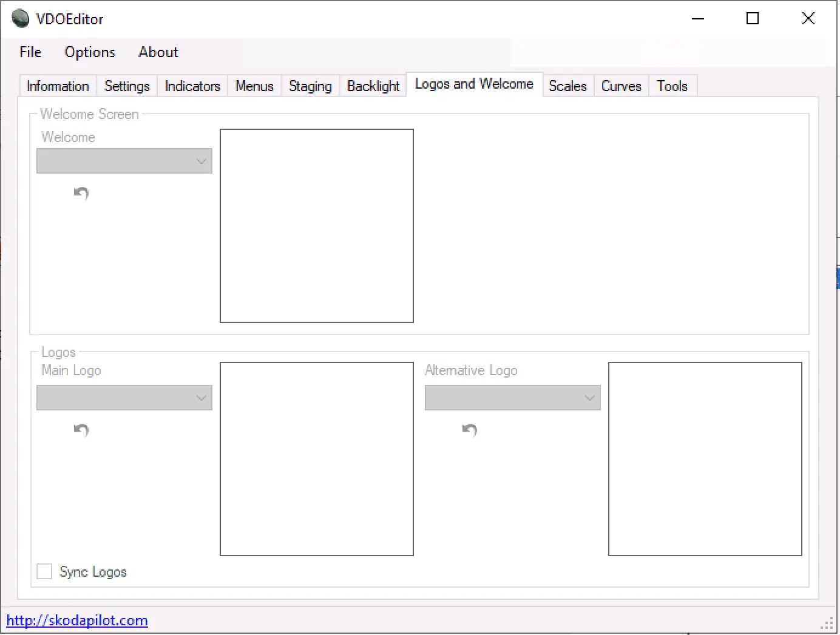This screenshot has height=635, width=840.
Task: Go to the Backlight tab
Action: pyautogui.click(x=373, y=86)
